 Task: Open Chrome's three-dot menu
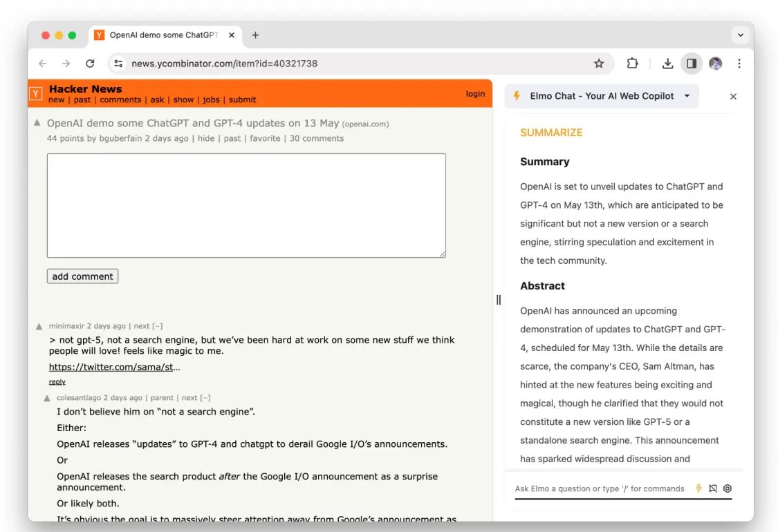tap(739, 64)
